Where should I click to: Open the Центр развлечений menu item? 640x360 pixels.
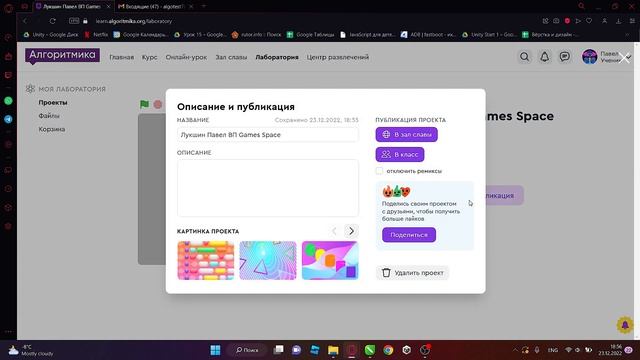[x=338, y=57]
